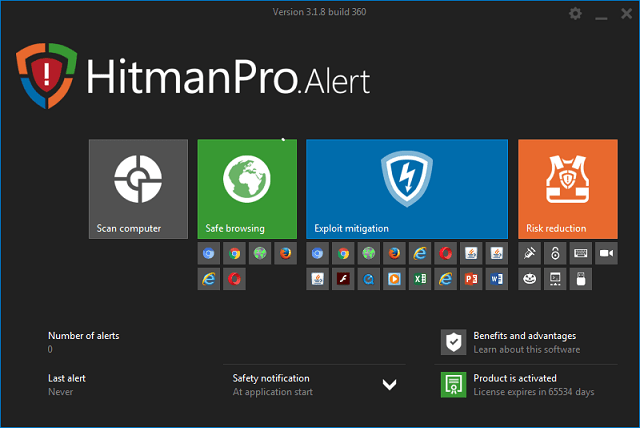Select Opera icon under Exploit mitigation
The image size is (640, 428).
tap(446, 253)
